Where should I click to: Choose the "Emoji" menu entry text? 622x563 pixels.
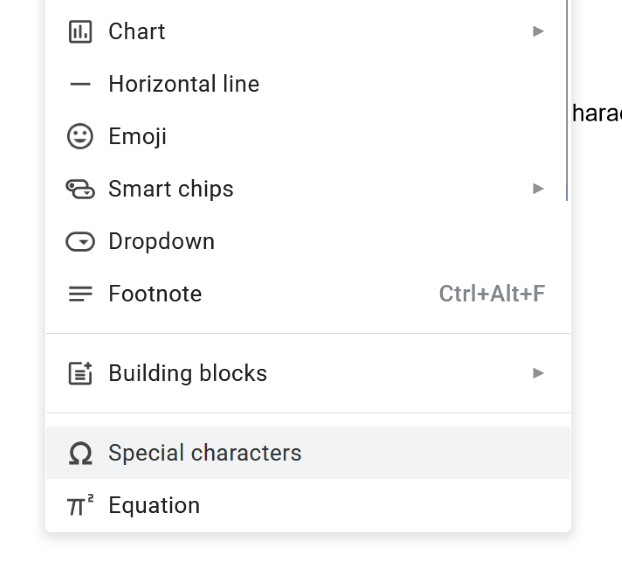pos(137,137)
